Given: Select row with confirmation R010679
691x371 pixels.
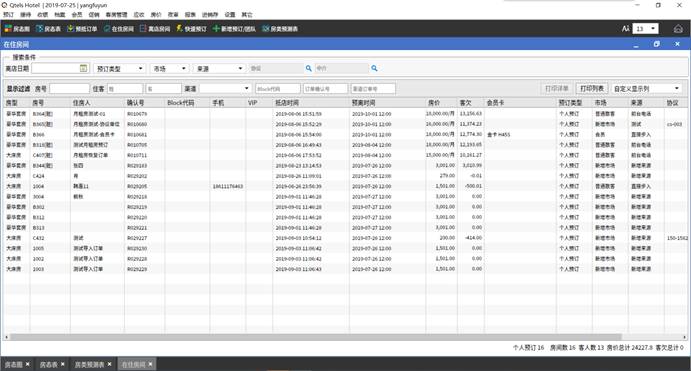Looking at the screenshot, I should tap(345, 114).
